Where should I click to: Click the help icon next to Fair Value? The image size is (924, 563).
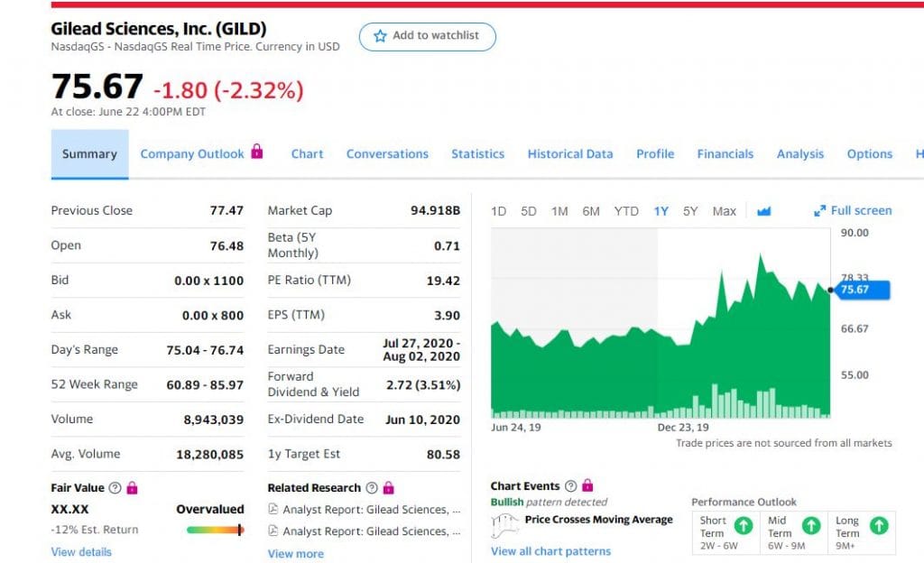pos(115,487)
